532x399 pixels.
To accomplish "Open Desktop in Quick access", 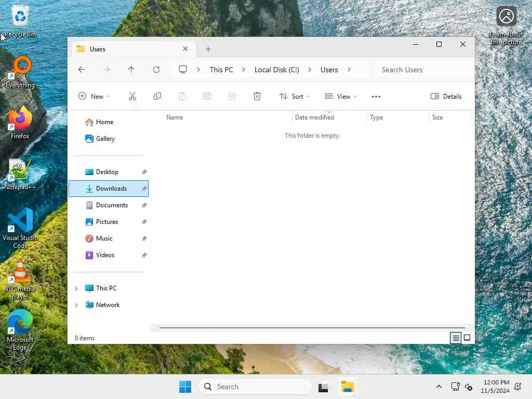I will click(x=109, y=172).
